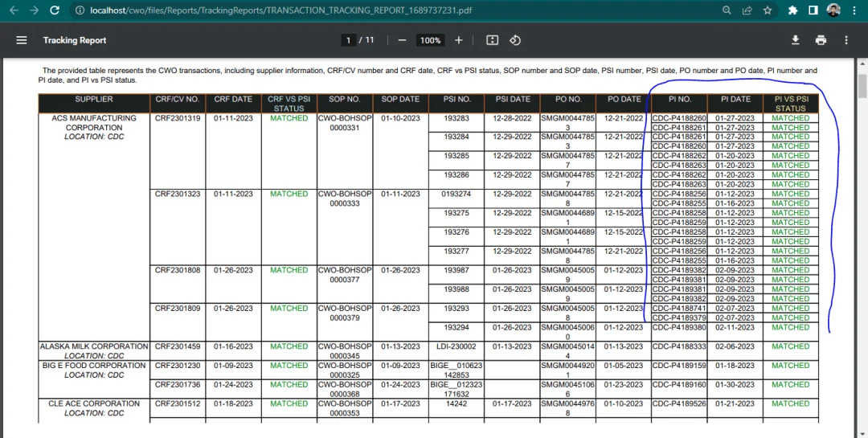
Task: Open browser zoom magnifier in address bar
Action: point(727,10)
